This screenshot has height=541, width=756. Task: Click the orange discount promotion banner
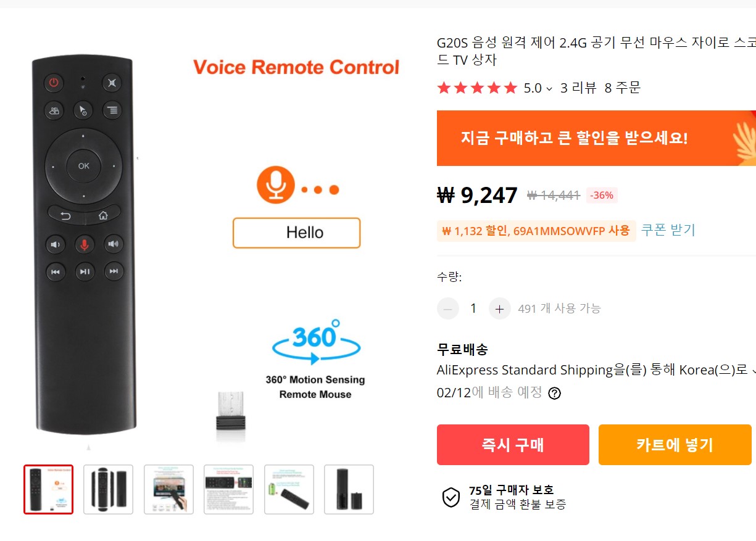tap(596, 138)
